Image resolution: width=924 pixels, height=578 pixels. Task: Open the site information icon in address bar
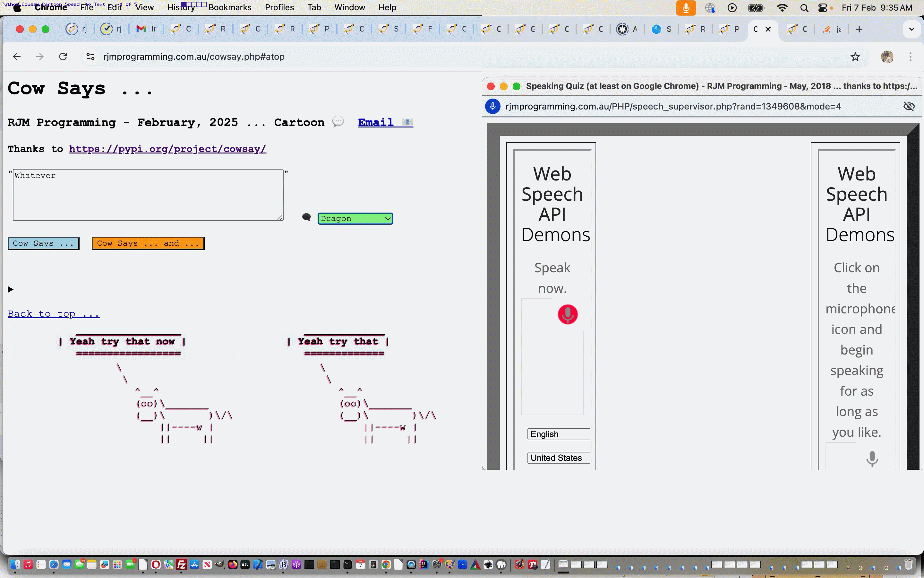pos(90,57)
